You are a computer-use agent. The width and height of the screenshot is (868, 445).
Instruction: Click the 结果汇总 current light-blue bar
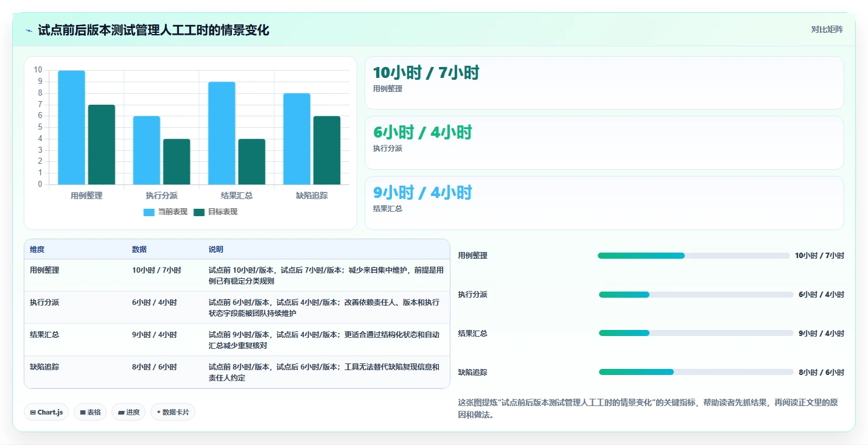pyautogui.click(x=222, y=133)
